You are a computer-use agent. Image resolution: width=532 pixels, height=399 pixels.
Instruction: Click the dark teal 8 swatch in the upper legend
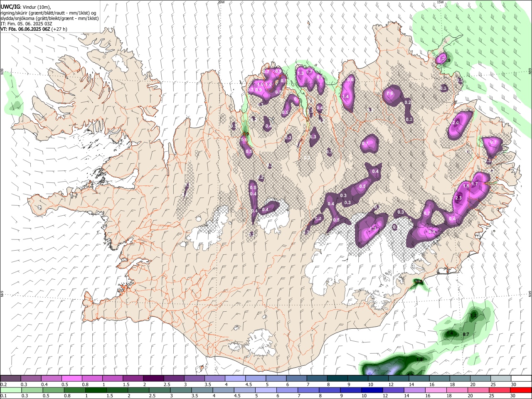337,378
